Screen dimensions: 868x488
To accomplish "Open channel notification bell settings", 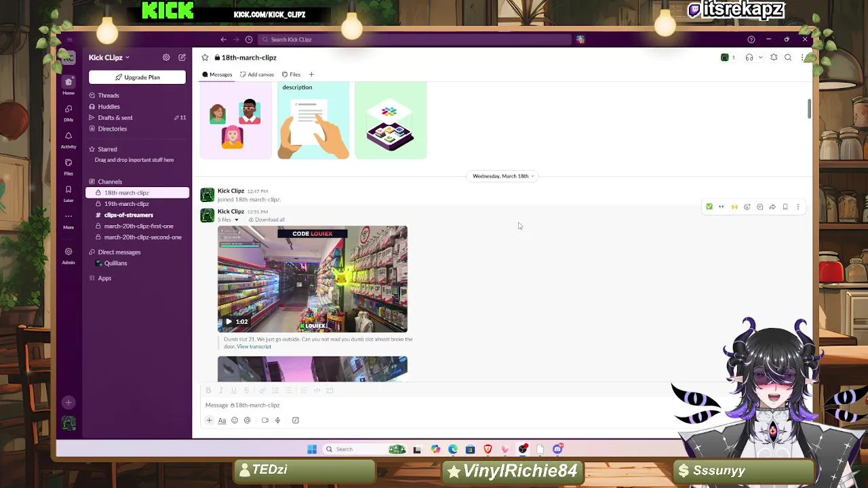I will [x=774, y=58].
